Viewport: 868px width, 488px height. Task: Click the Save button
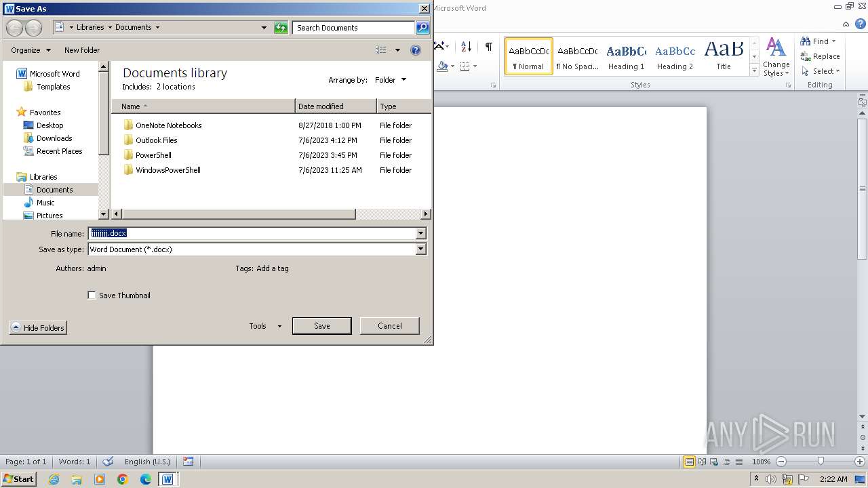point(321,326)
